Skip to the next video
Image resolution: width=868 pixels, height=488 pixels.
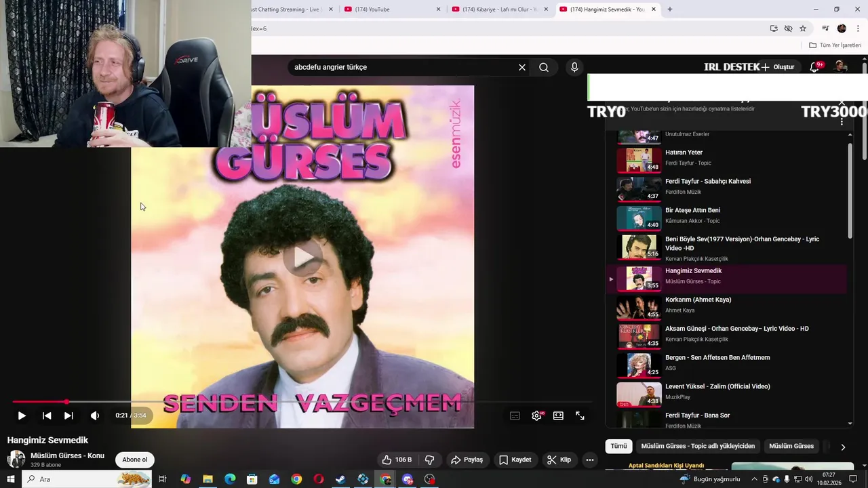click(x=68, y=415)
